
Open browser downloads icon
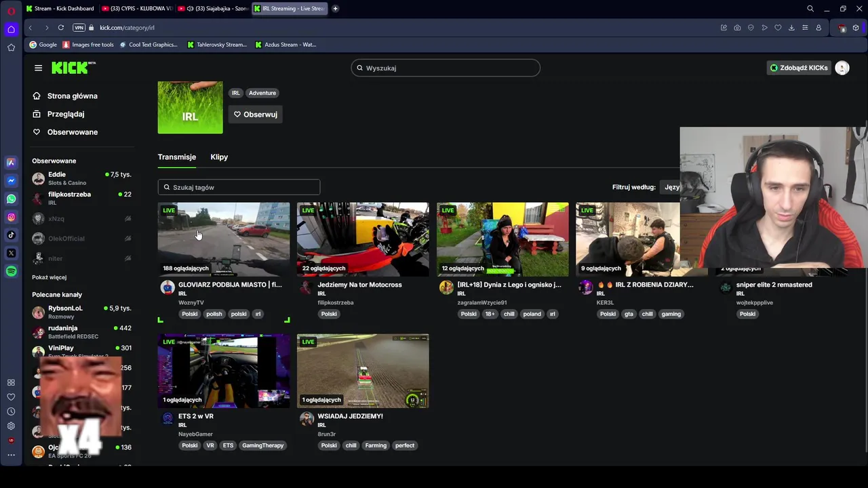click(791, 28)
